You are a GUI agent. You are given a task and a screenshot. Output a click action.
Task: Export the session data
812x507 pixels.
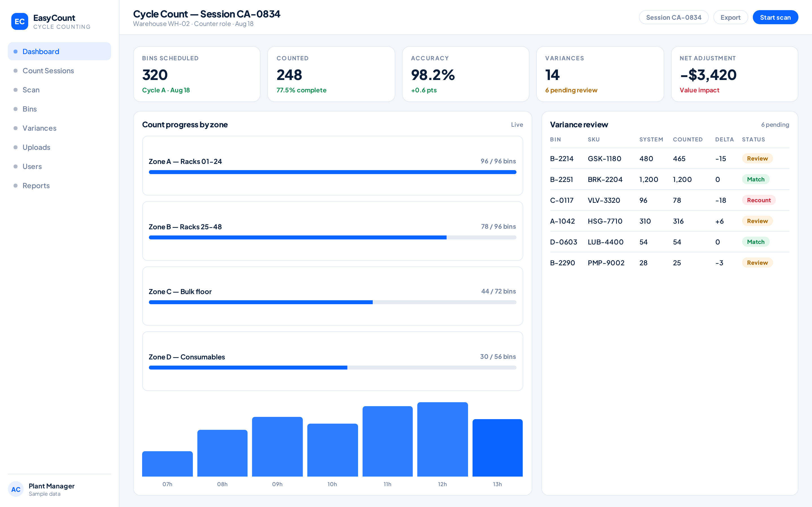point(730,17)
